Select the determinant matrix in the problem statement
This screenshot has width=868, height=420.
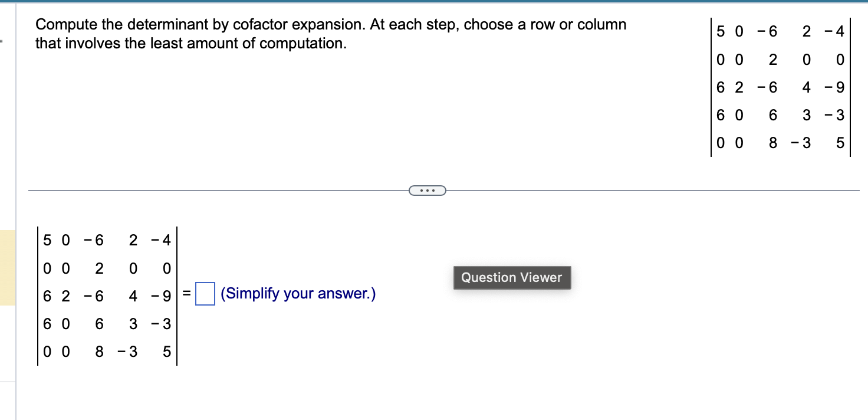coord(780,87)
